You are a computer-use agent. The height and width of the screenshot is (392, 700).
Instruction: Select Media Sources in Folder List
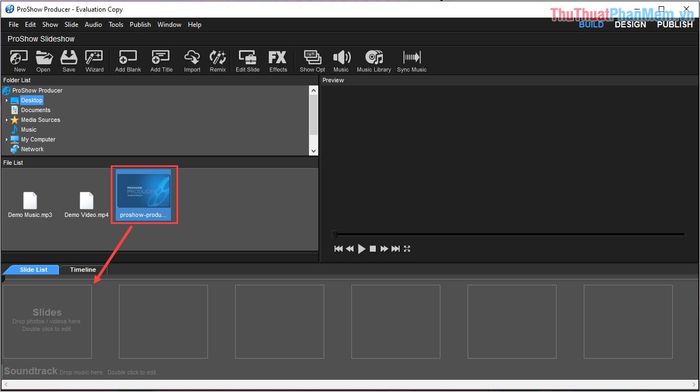coord(40,120)
